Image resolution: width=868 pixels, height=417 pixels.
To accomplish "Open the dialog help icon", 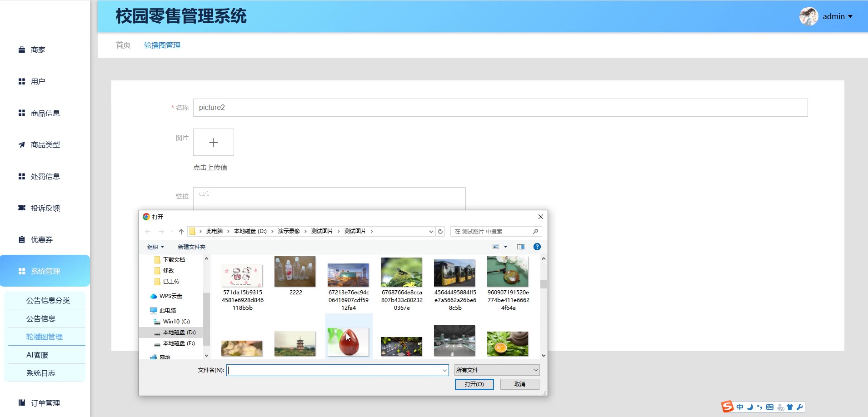I will click(x=537, y=247).
